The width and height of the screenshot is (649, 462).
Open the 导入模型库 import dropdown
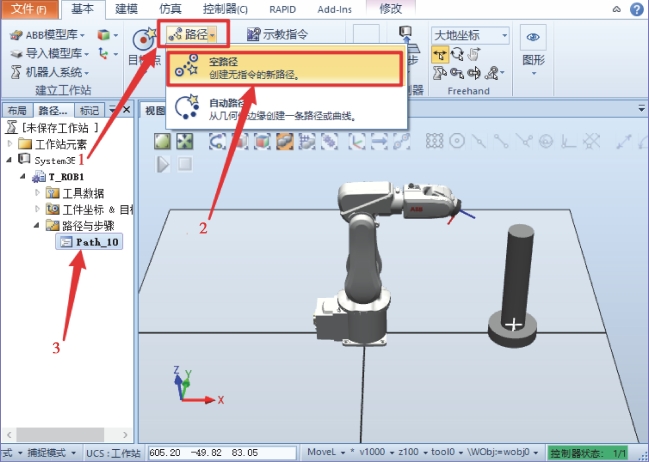click(x=50, y=53)
